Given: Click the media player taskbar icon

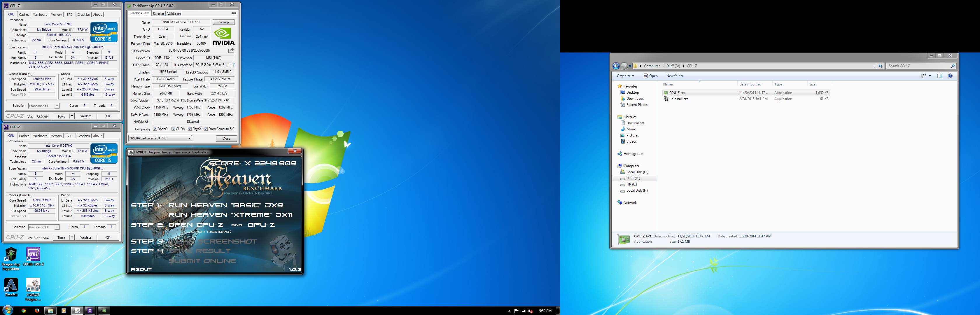Looking at the screenshot, I should point(64,310).
